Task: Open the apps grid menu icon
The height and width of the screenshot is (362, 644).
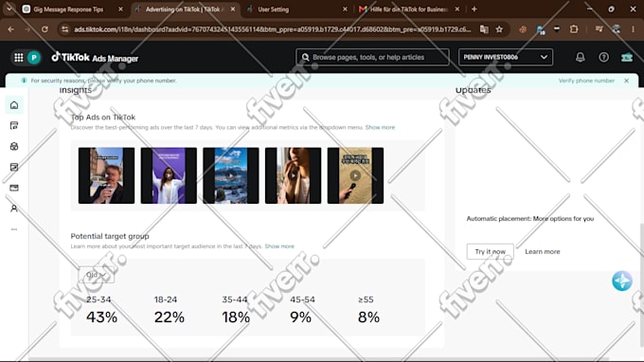Action: point(19,58)
